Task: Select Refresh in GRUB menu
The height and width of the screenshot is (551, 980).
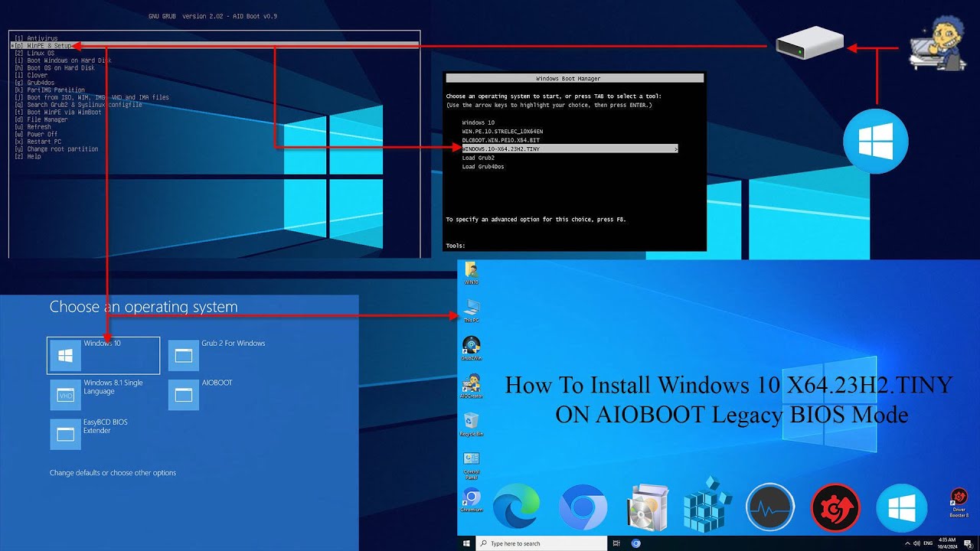Action: [33, 127]
